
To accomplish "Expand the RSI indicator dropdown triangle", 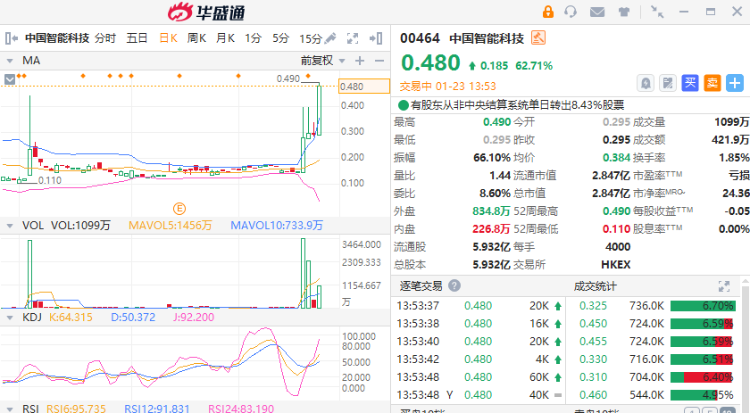I will (x=10, y=409).
